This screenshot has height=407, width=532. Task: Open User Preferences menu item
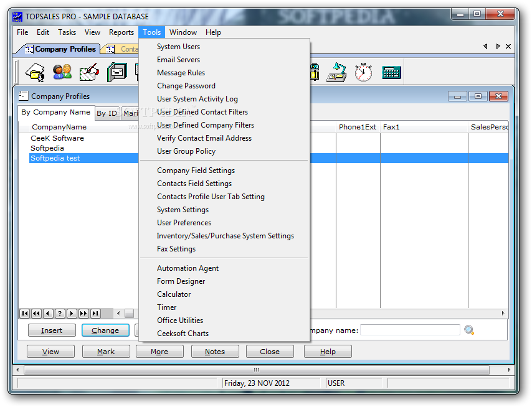(x=224, y=223)
